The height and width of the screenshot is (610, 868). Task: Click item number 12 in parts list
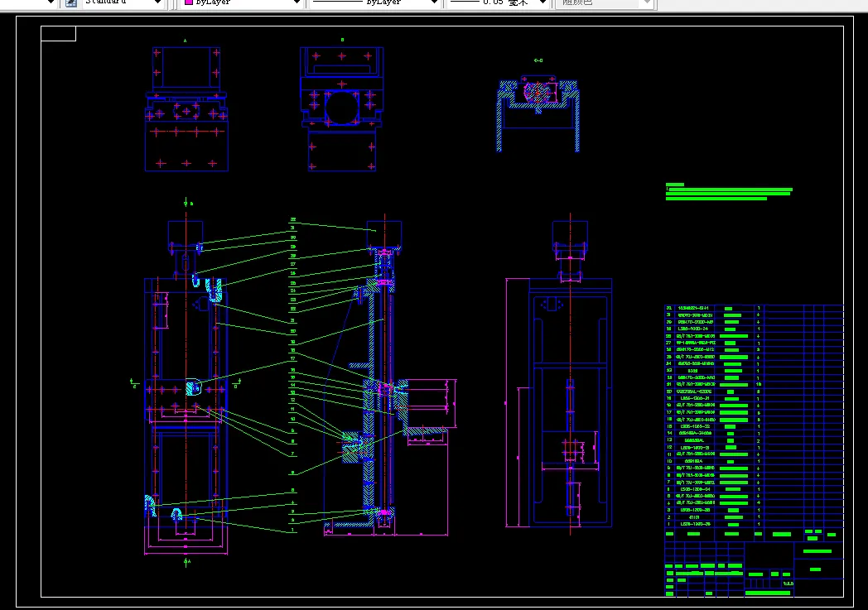coord(668,448)
